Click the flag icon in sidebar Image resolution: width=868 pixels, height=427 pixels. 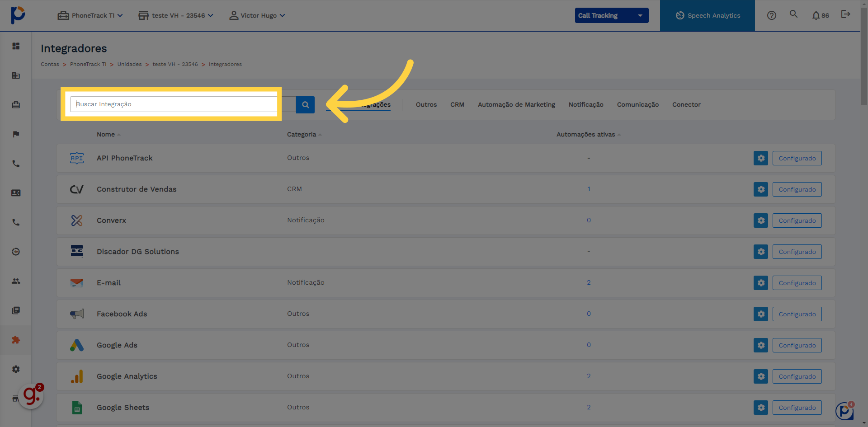coord(16,134)
